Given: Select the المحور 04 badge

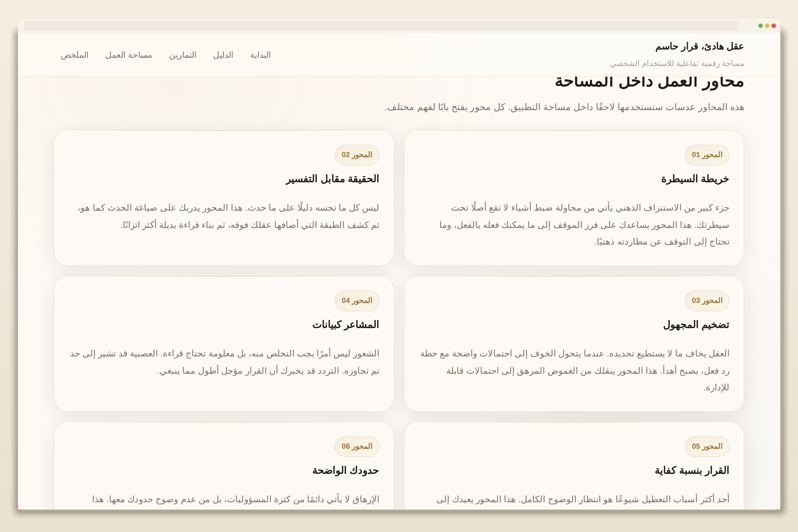Looking at the screenshot, I should (357, 301).
